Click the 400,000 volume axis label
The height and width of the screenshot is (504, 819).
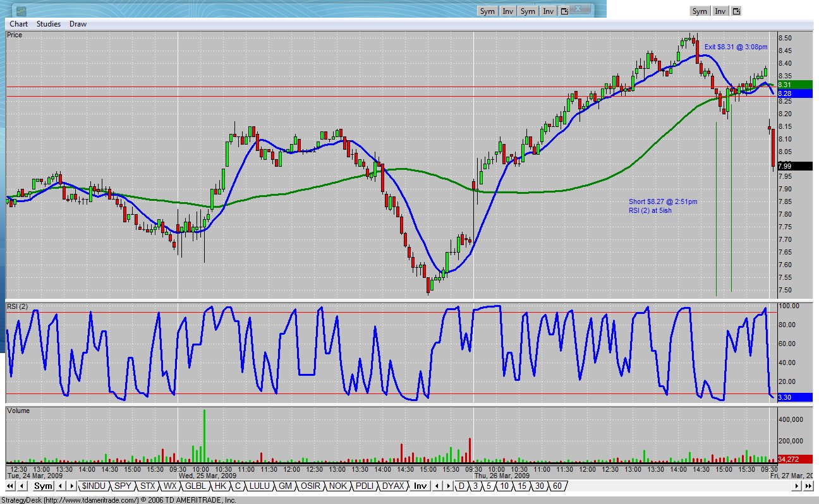(x=791, y=419)
